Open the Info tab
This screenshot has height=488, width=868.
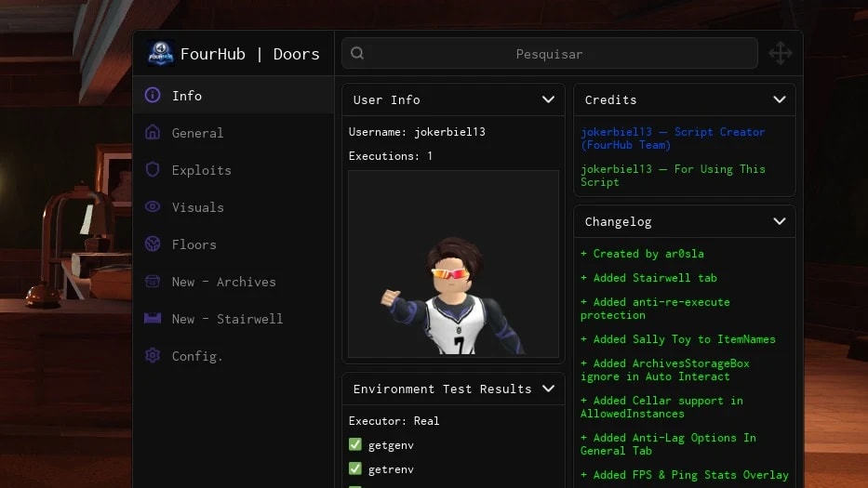234,95
